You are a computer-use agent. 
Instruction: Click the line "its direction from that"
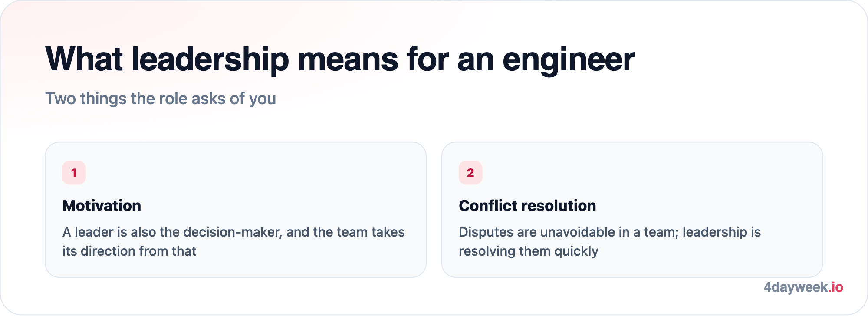[x=129, y=251]
